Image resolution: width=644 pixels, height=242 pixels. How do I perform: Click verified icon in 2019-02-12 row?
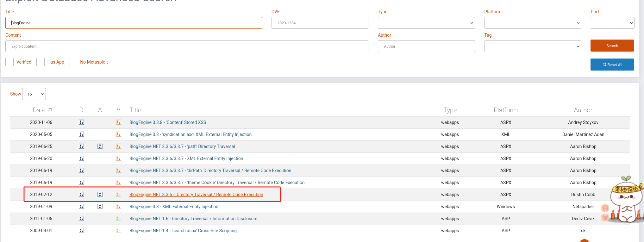[x=119, y=195]
